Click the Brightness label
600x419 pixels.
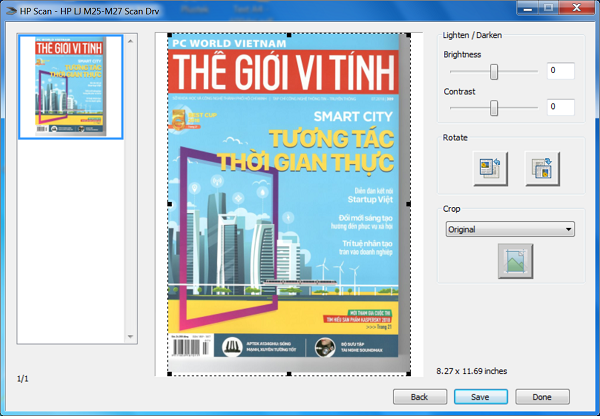[462, 54]
